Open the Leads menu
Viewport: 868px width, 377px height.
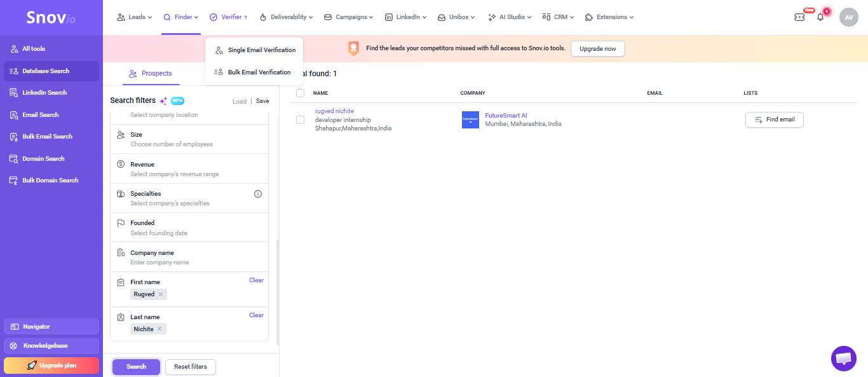click(134, 17)
